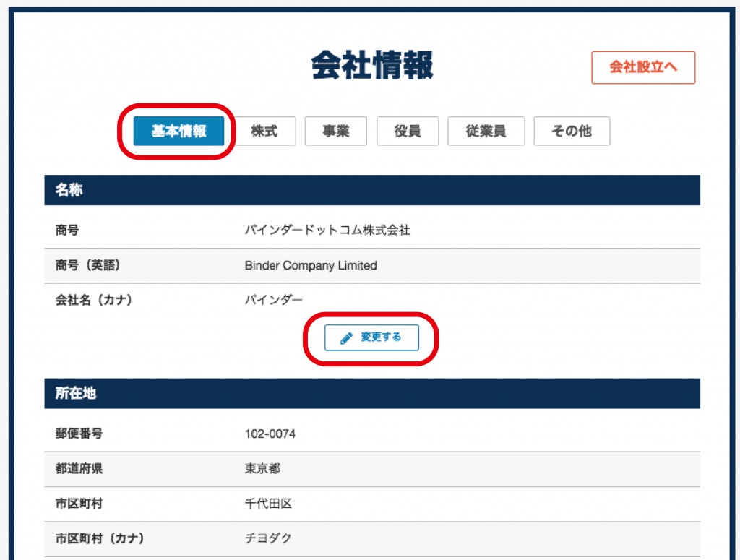This screenshot has height=560, width=740.
Task: Click the city value 千代田区
Action: [x=268, y=504]
